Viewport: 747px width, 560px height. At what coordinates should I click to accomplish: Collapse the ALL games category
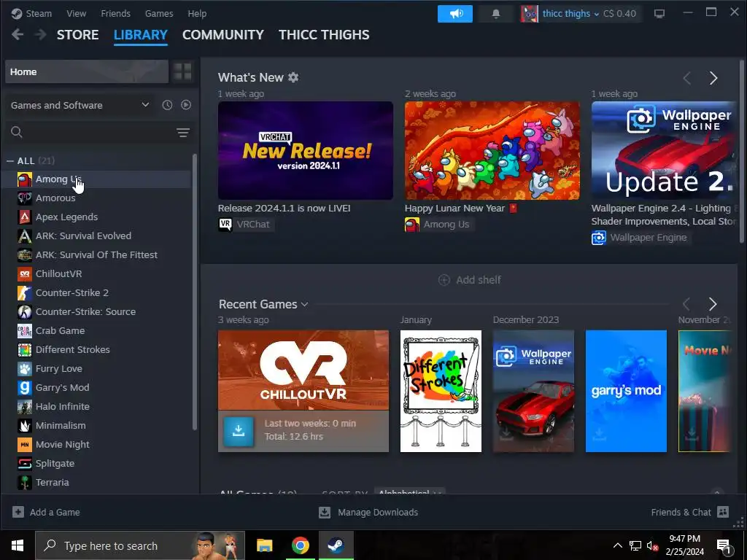(10, 161)
